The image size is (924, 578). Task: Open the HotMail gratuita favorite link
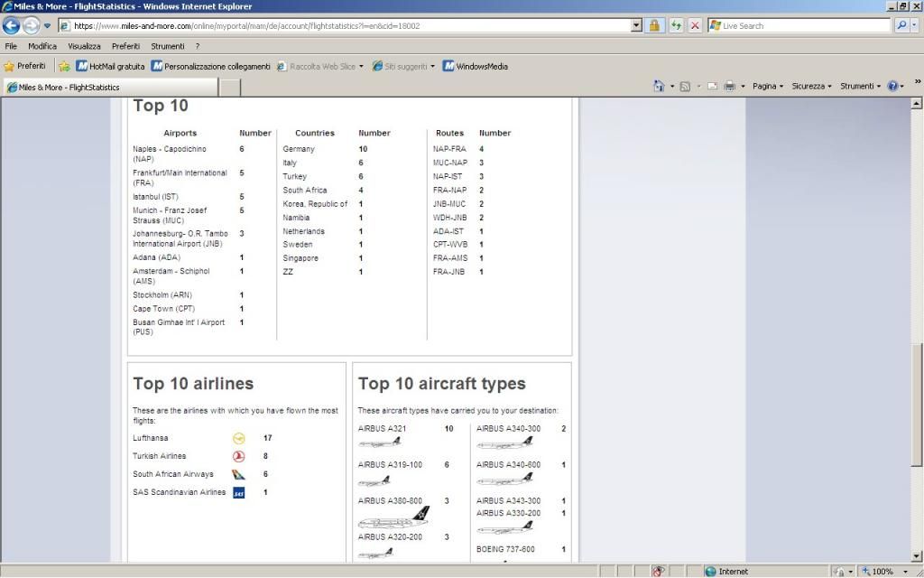[x=111, y=67]
